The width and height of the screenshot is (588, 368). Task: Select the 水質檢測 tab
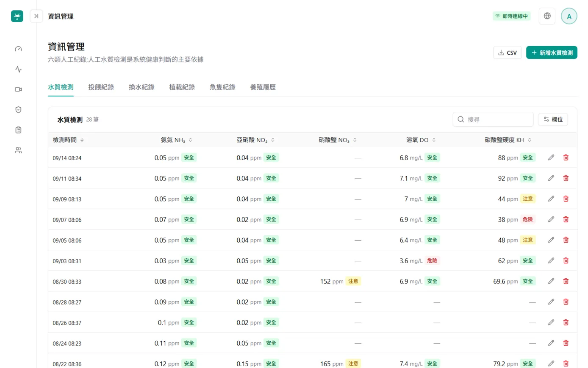click(x=61, y=87)
